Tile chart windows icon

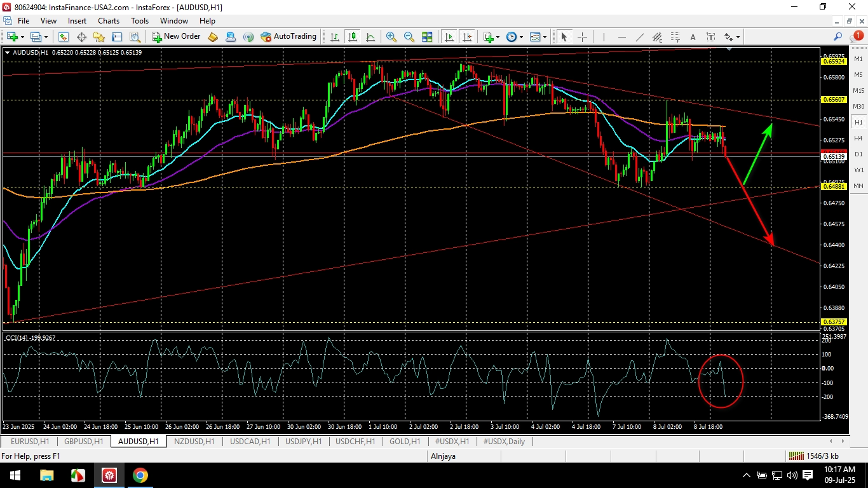click(x=427, y=37)
